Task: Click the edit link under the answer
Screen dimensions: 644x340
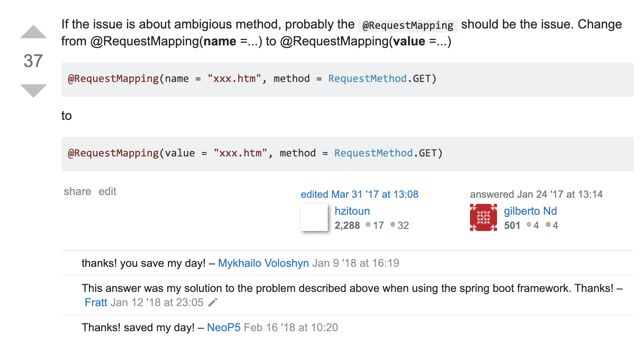Action: click(x=107, y=192)
